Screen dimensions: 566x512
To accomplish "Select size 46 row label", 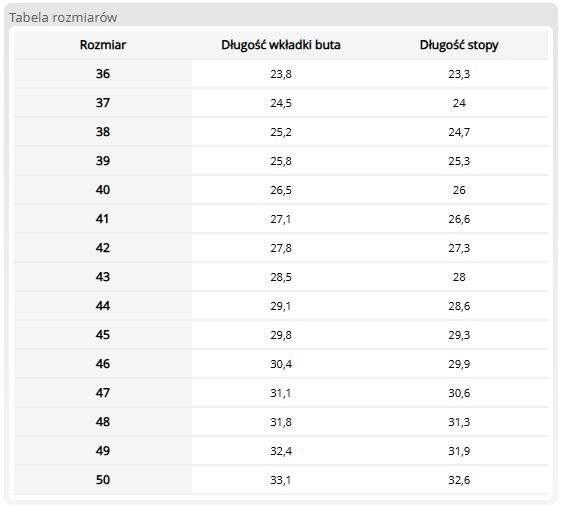I will [103, 364].
